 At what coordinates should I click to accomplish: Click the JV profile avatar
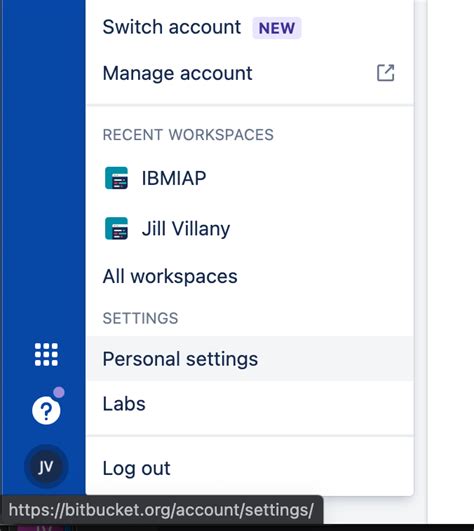46,467
